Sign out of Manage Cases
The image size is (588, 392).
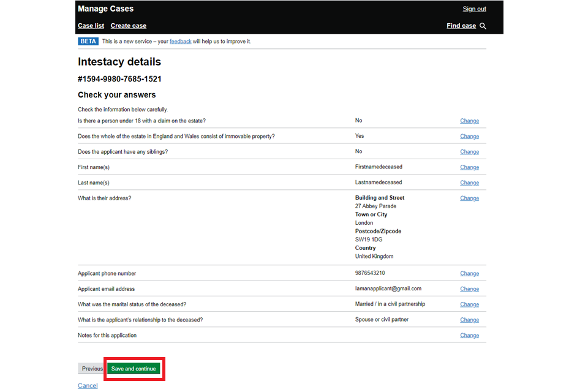tap(474, 9)
